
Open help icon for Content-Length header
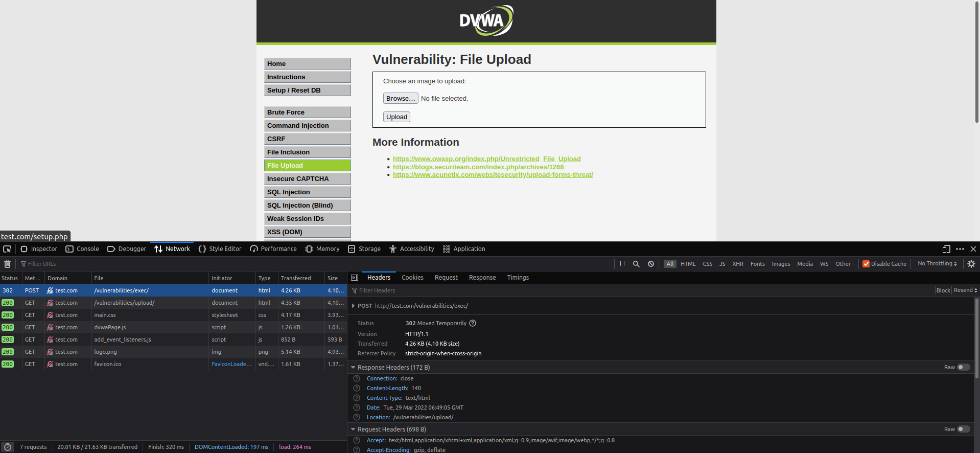(357, 388)
